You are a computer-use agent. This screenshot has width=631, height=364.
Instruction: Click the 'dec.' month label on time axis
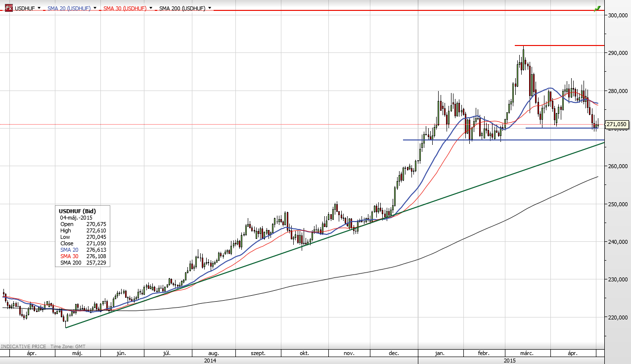[394, 354]
